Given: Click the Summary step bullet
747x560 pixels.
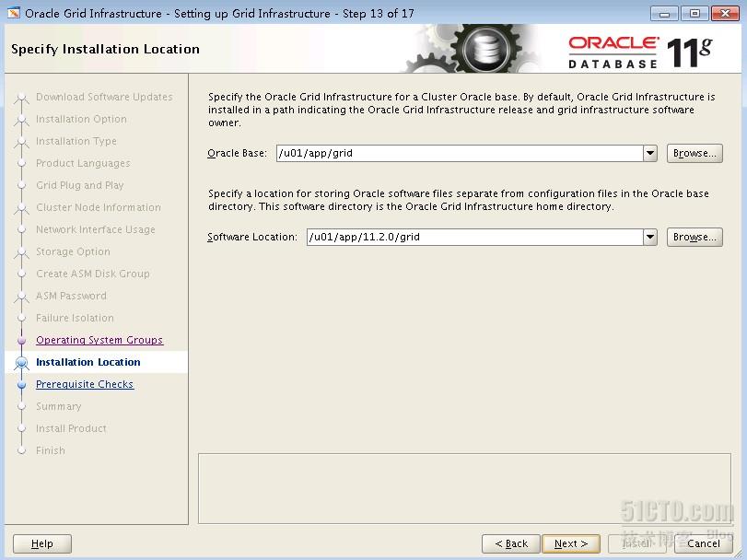Looking at the screenshot, I should [21, 406].
